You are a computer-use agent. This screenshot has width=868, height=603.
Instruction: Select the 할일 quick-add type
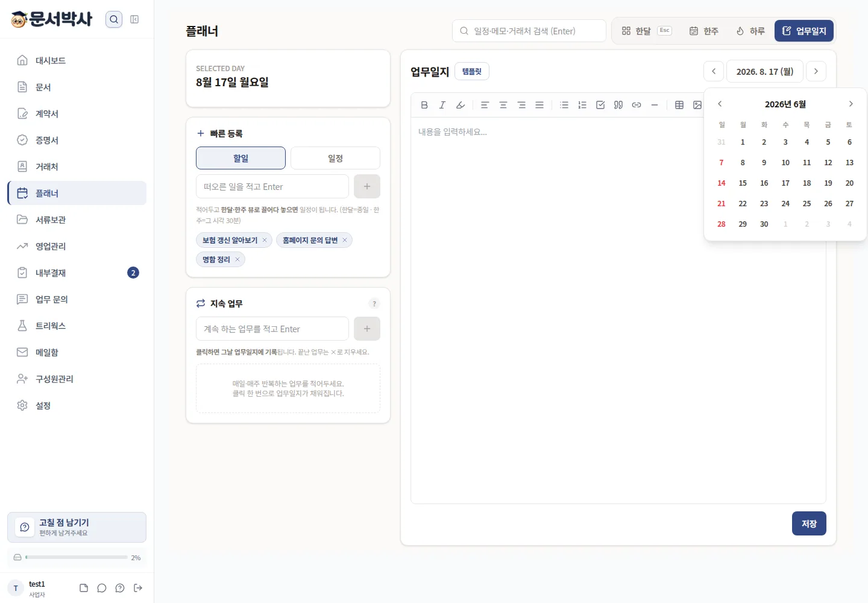tap(241, 158)
